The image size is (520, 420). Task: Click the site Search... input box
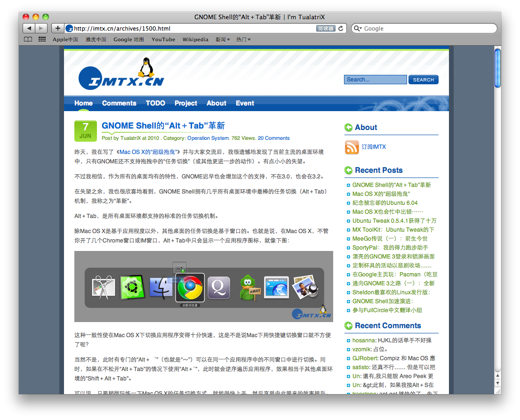tap(375, 80)
